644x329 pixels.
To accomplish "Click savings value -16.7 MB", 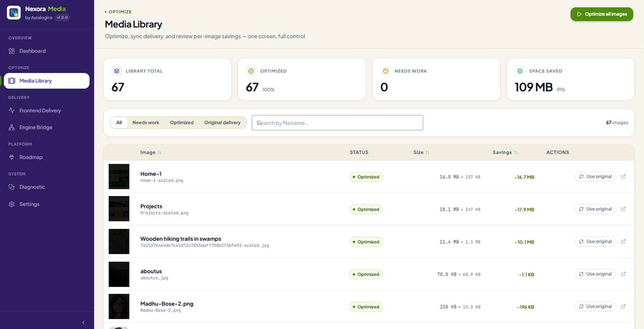I will pyautogui.click(x=524, y=177).
